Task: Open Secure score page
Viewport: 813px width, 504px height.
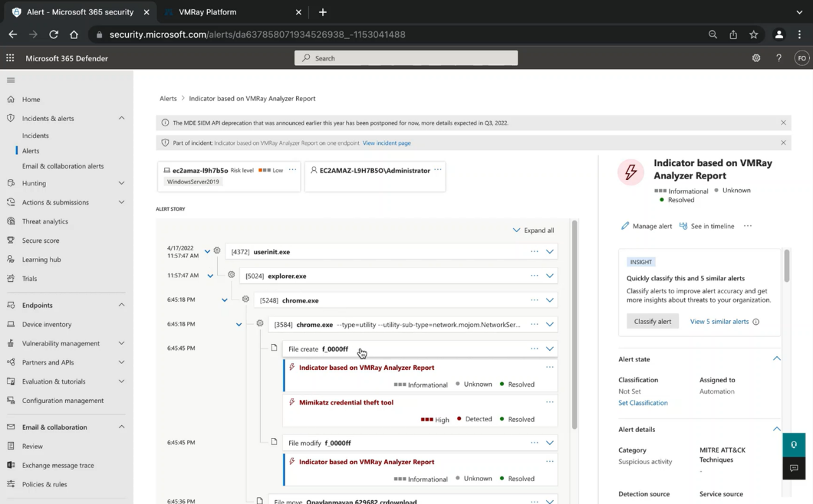Action: tap(40, 240)
